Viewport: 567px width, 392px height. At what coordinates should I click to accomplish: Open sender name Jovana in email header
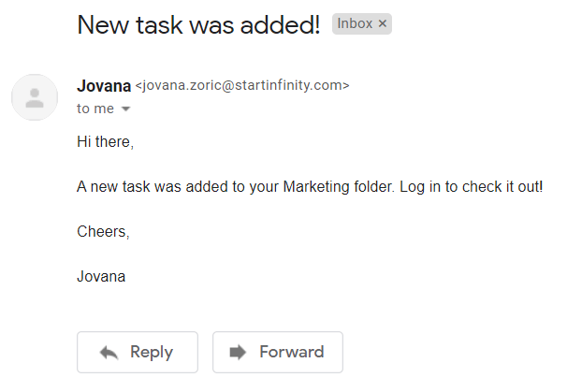coord(103,86)
